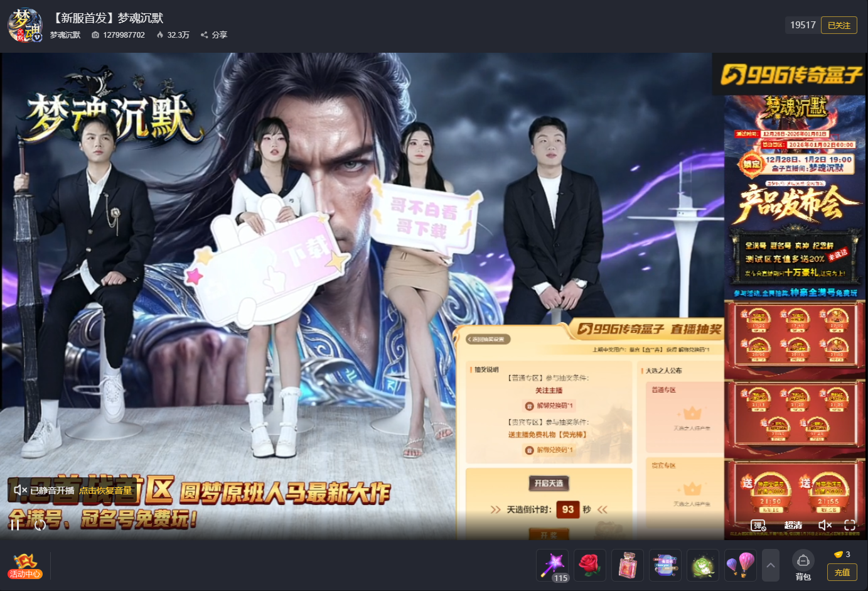This screenshot has width=868, height=591.
Task: Click streamer name 梦魂沉默 under title
Action: [x=65, y=35]
